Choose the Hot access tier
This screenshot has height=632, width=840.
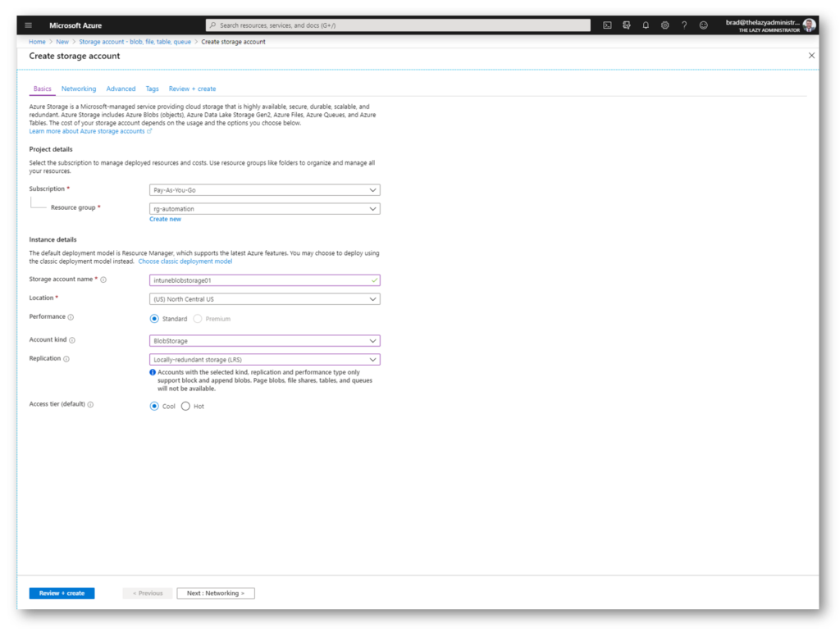(185, 407)
